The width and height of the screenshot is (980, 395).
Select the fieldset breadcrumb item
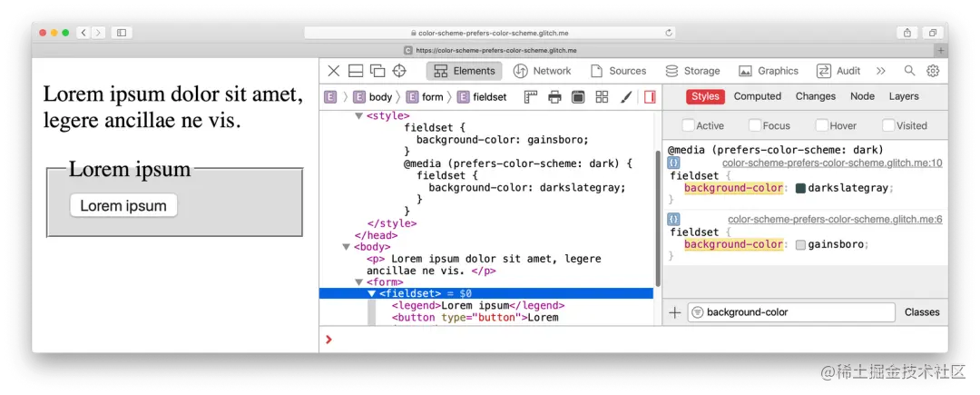482,97
